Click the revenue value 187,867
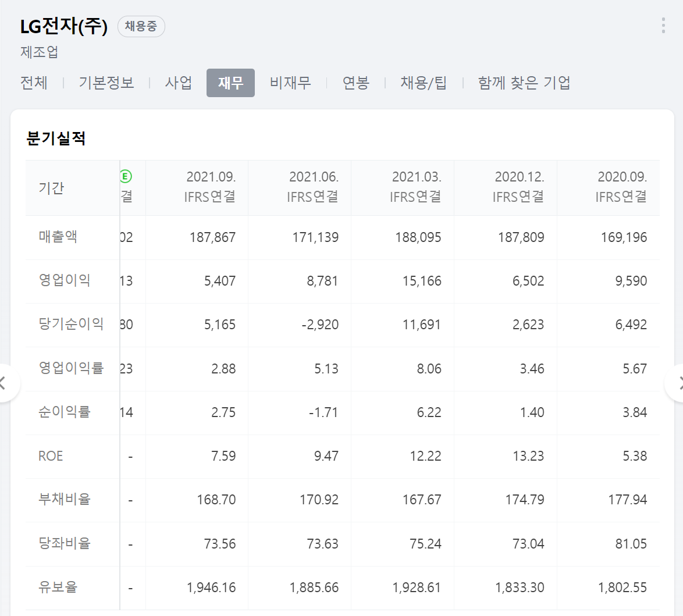The image size is (683, 616). click(212, 237)
